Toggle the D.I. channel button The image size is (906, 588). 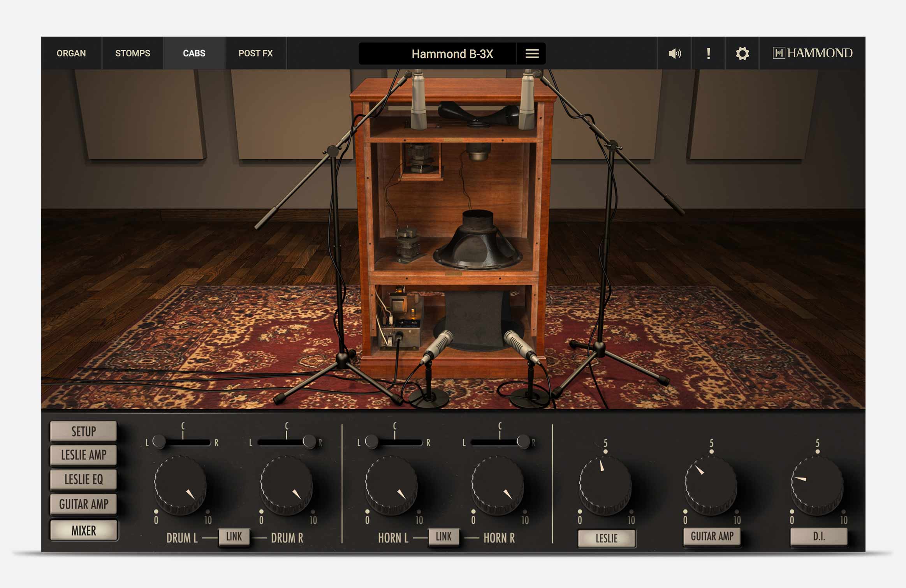point(818,537)
